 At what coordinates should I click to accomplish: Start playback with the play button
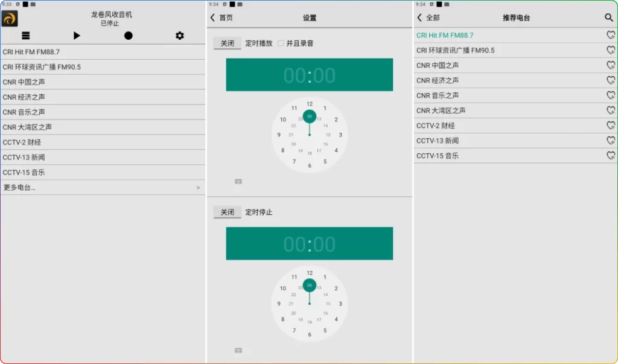pyautogui.click(x=77, y=36)
